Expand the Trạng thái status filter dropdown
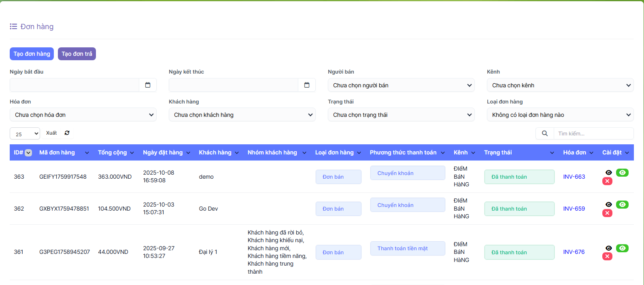The width and height of the screenshot is (644, 285). pyautogui.click(x=401, y=115)
